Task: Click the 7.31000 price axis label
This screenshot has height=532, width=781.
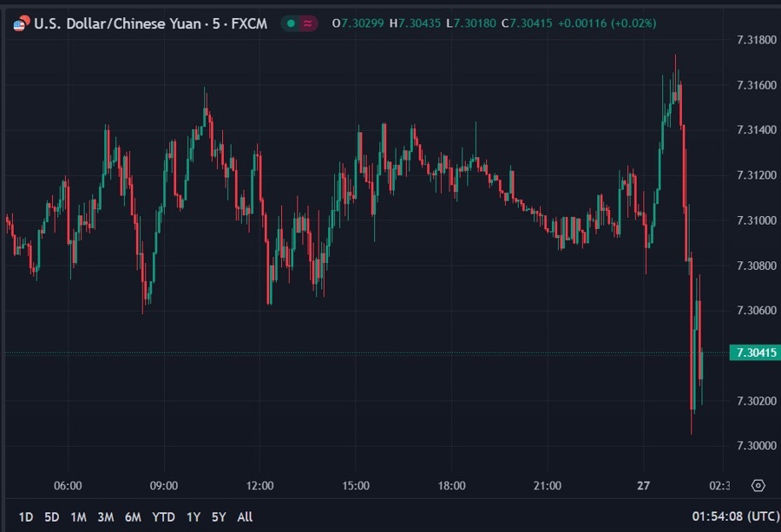Action: click(756, 220)
